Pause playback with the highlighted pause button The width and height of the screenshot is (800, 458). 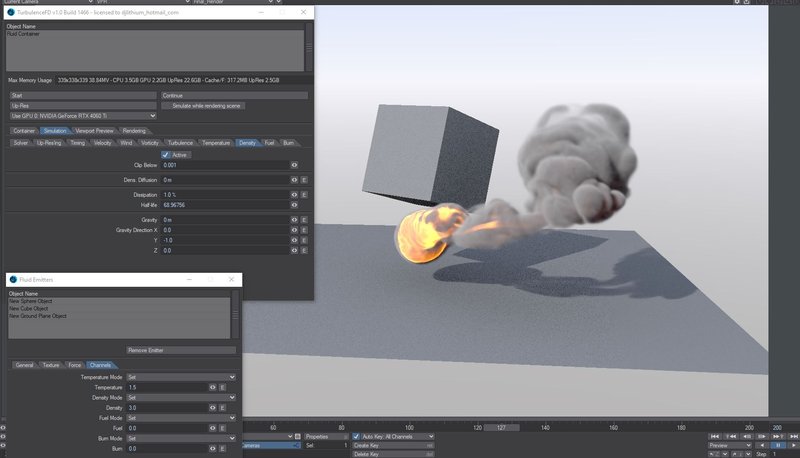coord(778,445)
